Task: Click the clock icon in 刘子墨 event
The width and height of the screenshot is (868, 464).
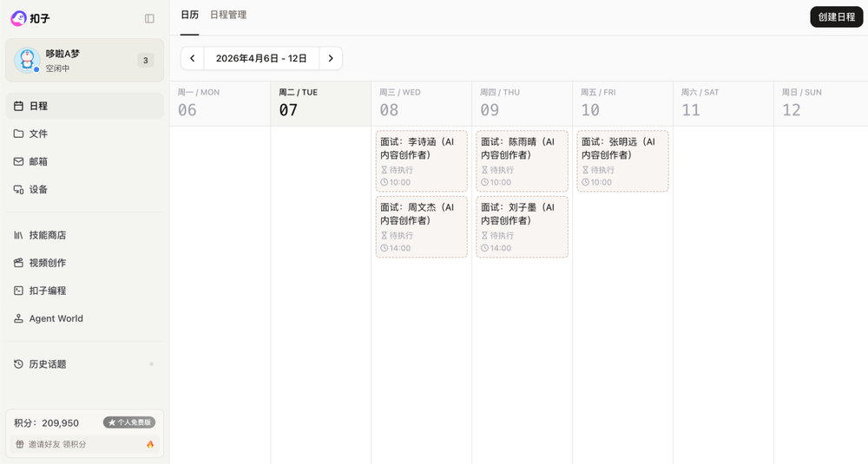Action: click(x=485, y=248)
